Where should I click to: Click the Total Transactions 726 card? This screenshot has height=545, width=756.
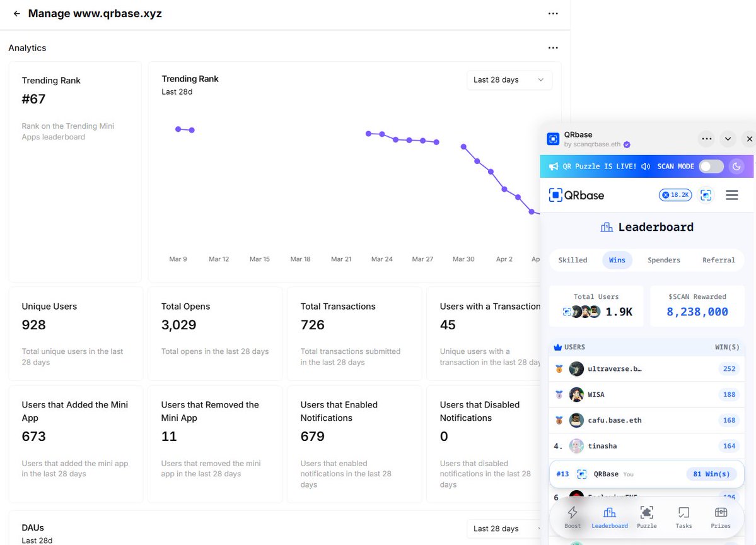(354, 334)
